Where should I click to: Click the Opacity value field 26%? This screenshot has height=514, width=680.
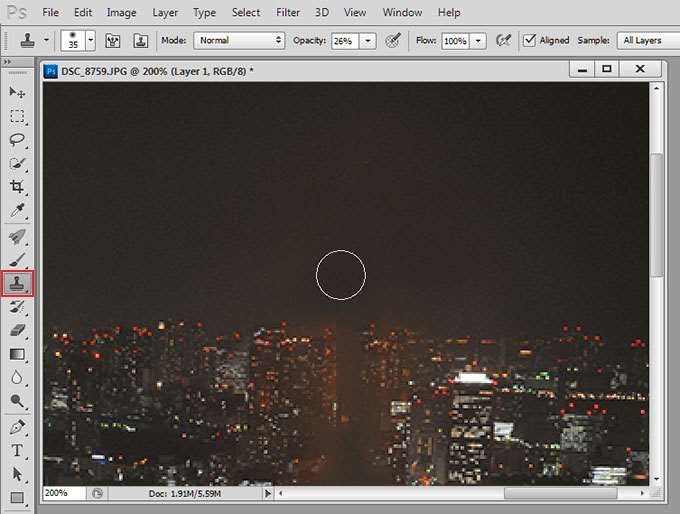(345, 41)
